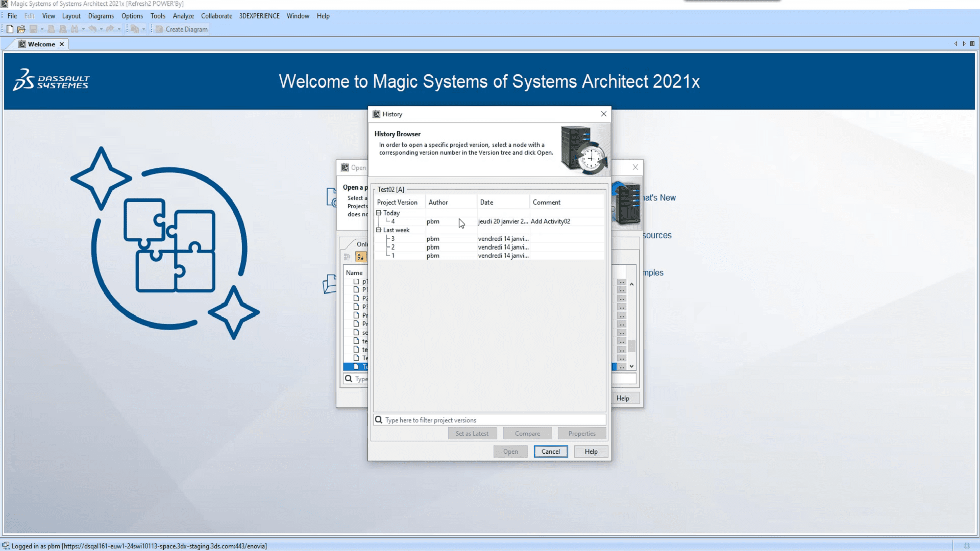Sort by Date column header

pyautogui.click(x=503, y=203)
